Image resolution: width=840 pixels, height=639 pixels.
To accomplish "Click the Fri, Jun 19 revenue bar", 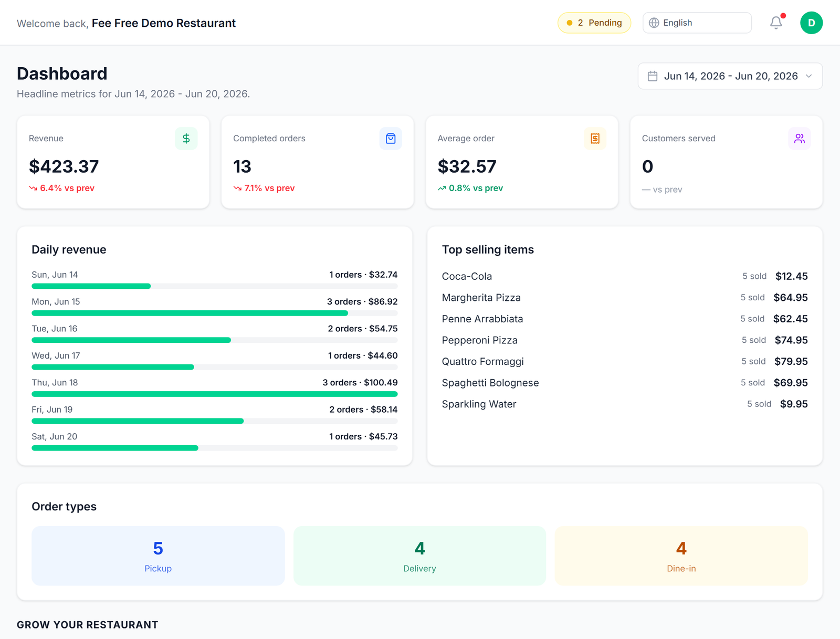I will [214, 421].
